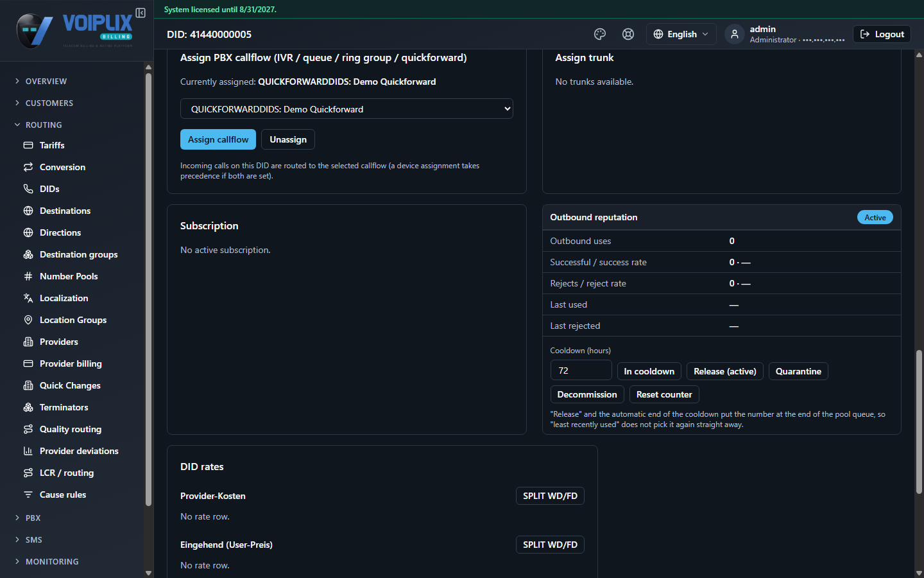Focus the Cooldown hours input field

581,371
